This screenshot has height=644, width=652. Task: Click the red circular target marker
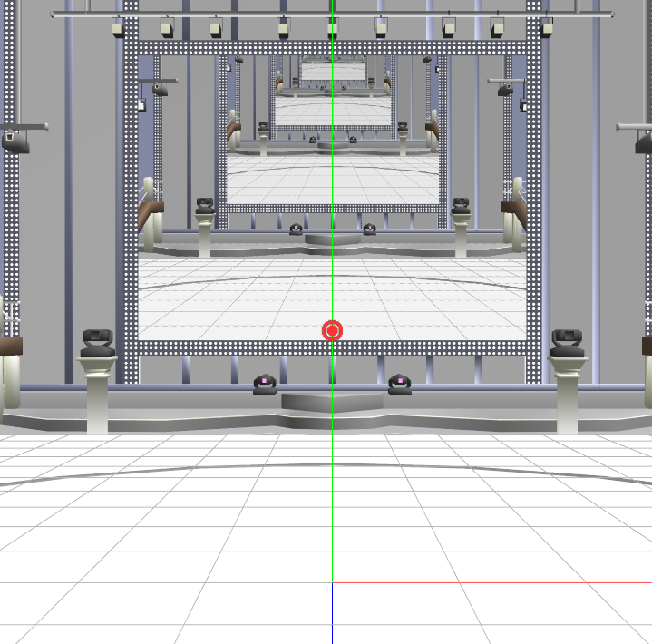(332, 331)
